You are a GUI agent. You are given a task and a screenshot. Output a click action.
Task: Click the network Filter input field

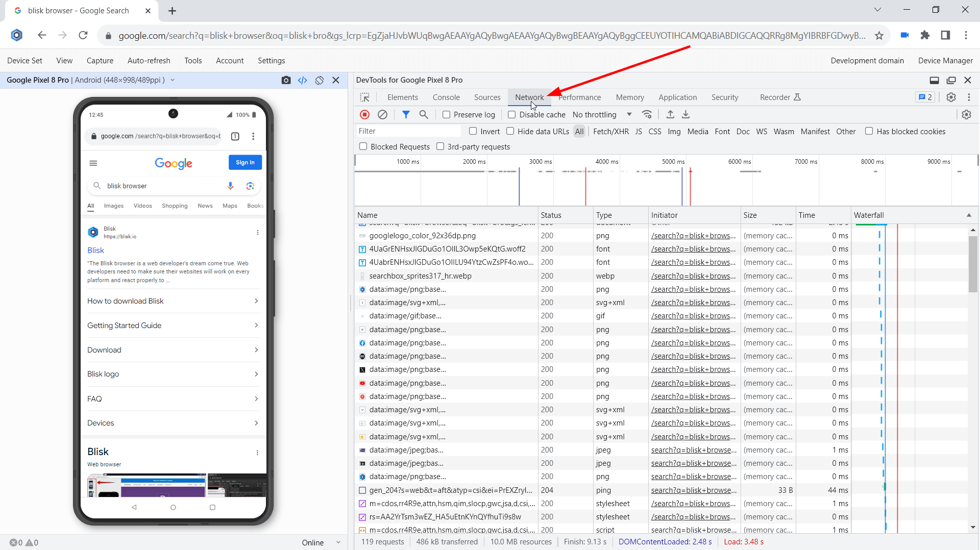pos(408,131)
